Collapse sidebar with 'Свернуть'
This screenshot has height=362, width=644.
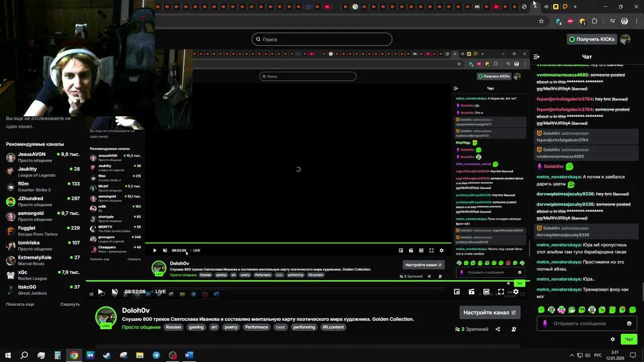(70, 304)
